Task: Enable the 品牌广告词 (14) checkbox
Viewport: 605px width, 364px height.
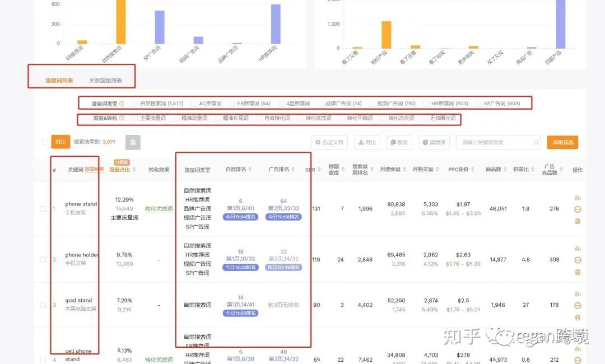Action: pyautogui.click(x=320, y=104)
